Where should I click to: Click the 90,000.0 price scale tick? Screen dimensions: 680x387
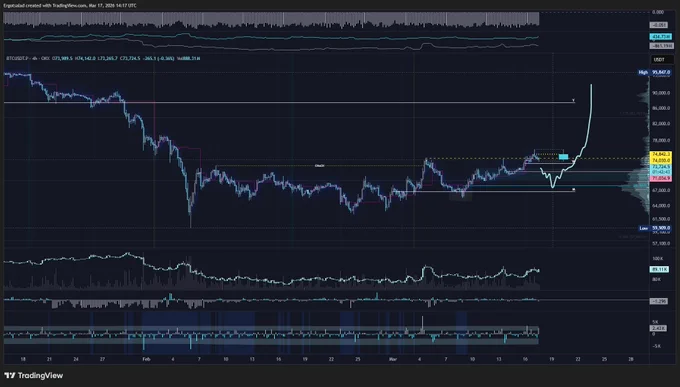pos(661,93)
